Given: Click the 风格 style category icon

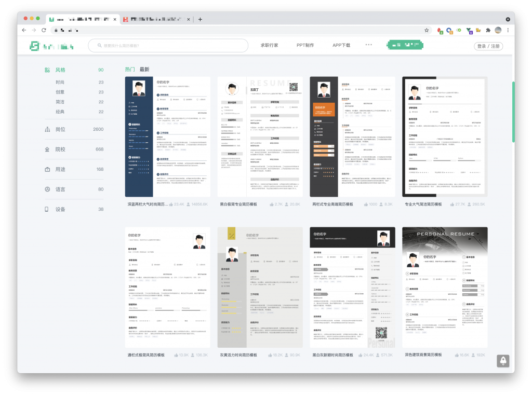Looking at the screenshot, I should (47, 70).
